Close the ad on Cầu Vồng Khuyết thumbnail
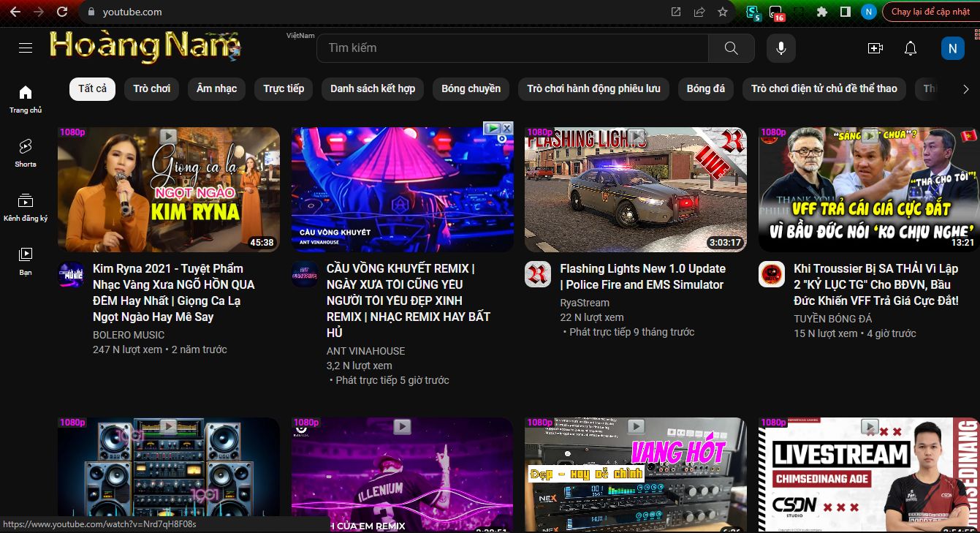 [x=506, y=128]
